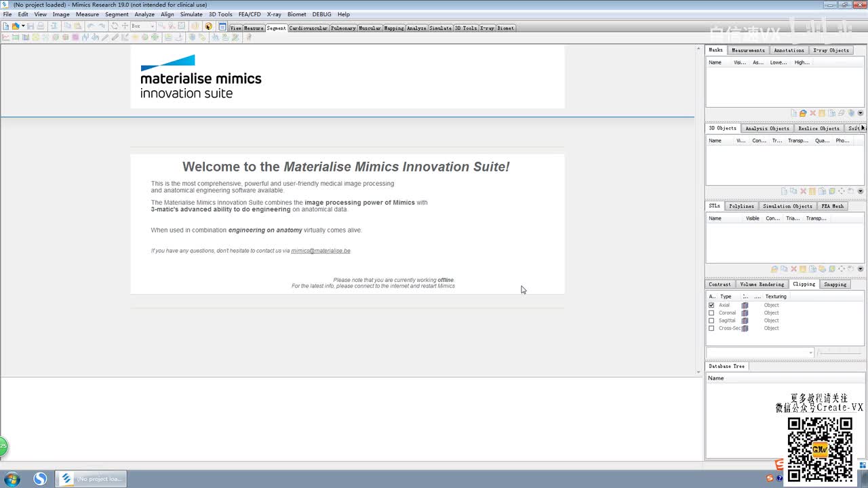Viewport: 868px width, 488px height.
Task: Click the mimics@materialise.be email link
Action: point(321,251)
